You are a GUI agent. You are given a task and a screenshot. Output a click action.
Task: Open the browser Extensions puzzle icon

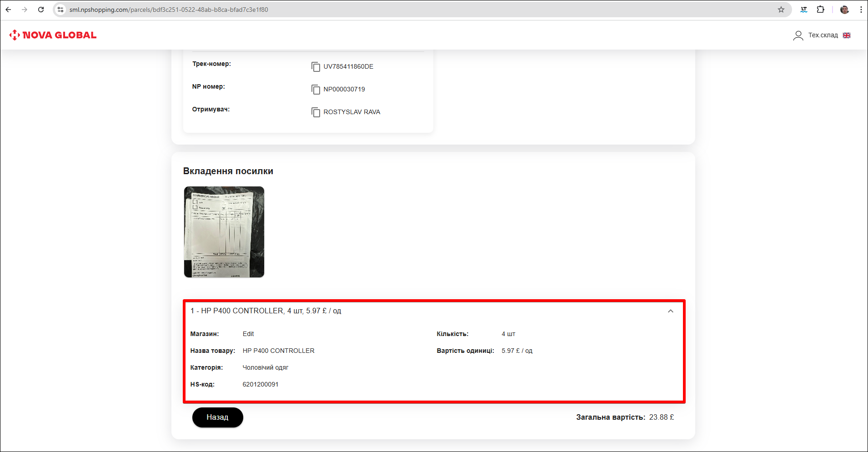pyautogui.click(x=821, y=10)
